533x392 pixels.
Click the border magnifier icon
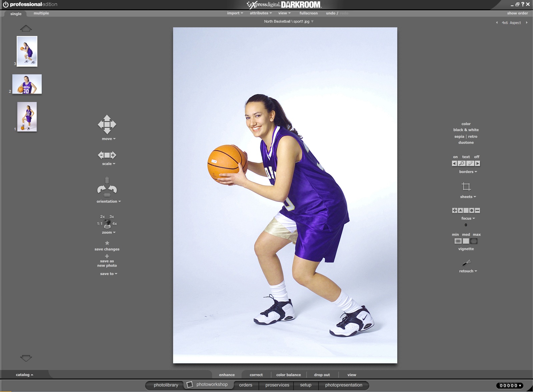tap(462, 163)
